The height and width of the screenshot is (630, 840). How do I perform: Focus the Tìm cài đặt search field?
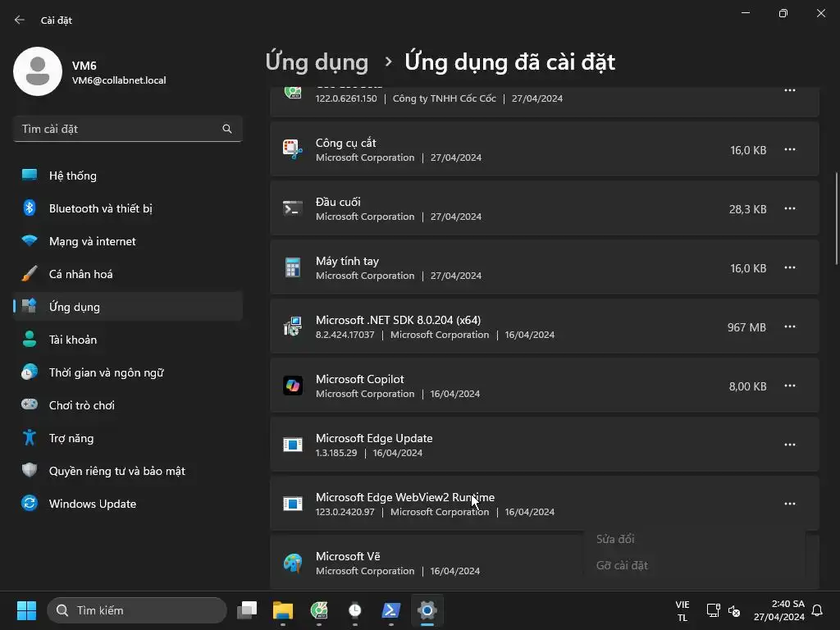point(127,129)
